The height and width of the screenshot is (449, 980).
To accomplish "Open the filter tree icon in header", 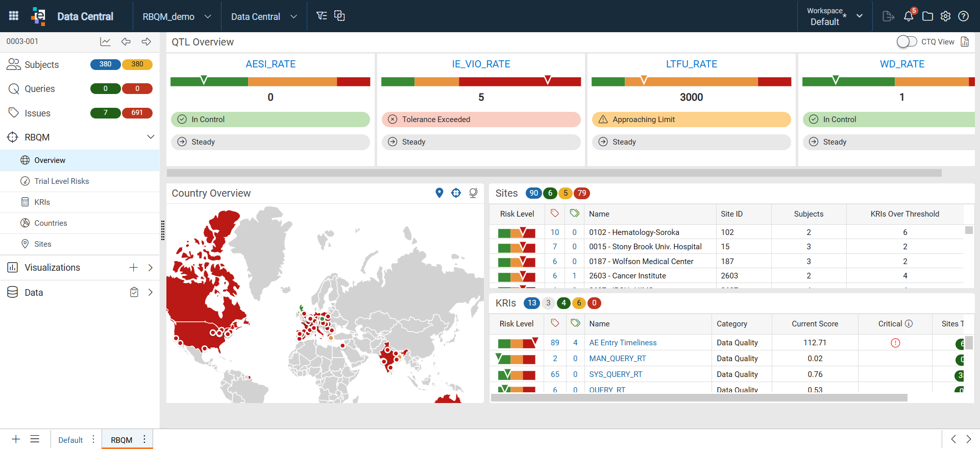I will [x=322, y=16].
